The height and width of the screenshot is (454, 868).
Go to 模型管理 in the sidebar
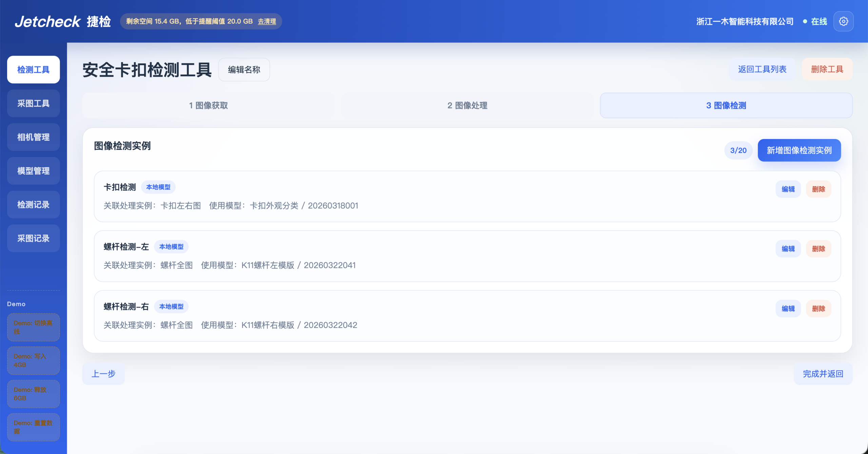[x=33, y=171]
